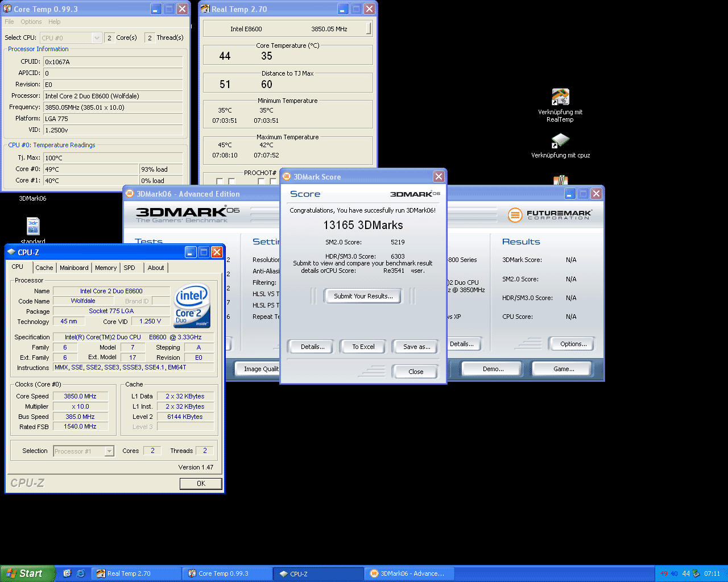Viewport: 728px width, 582px height.
Task: Switch to the Mainboard tab in CPU-Z
Action: point(74,268)
